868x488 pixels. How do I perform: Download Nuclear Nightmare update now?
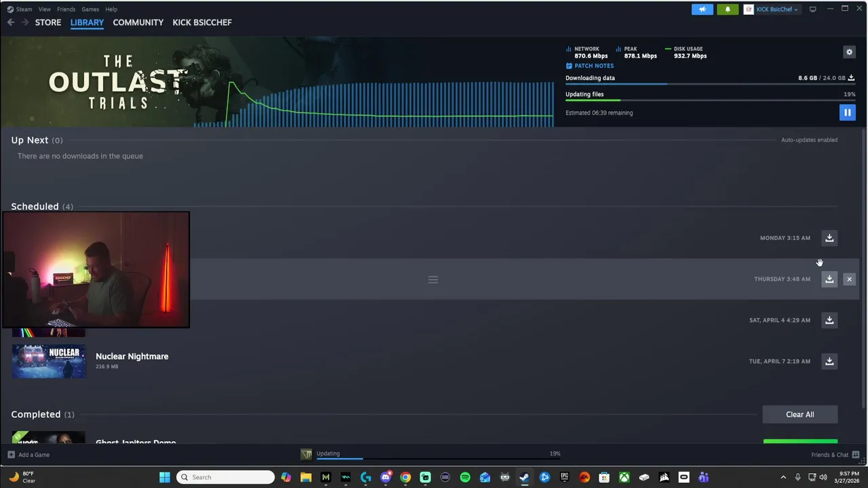point(829,361)
